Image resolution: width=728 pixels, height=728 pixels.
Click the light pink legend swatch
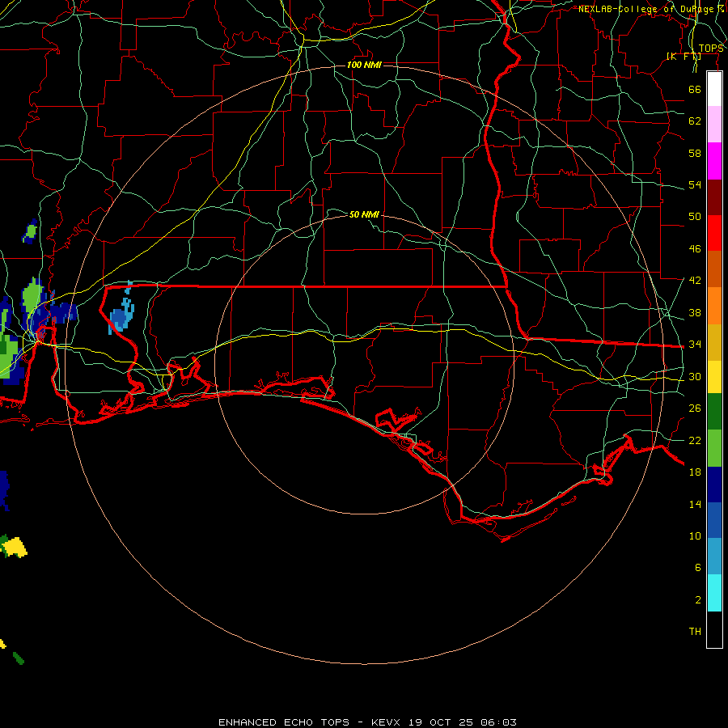pyautogui.click(x=714, y=125)
